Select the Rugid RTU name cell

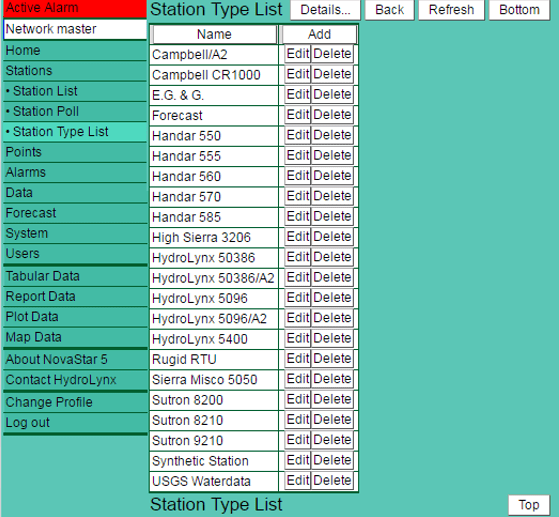tap(214, 359)
